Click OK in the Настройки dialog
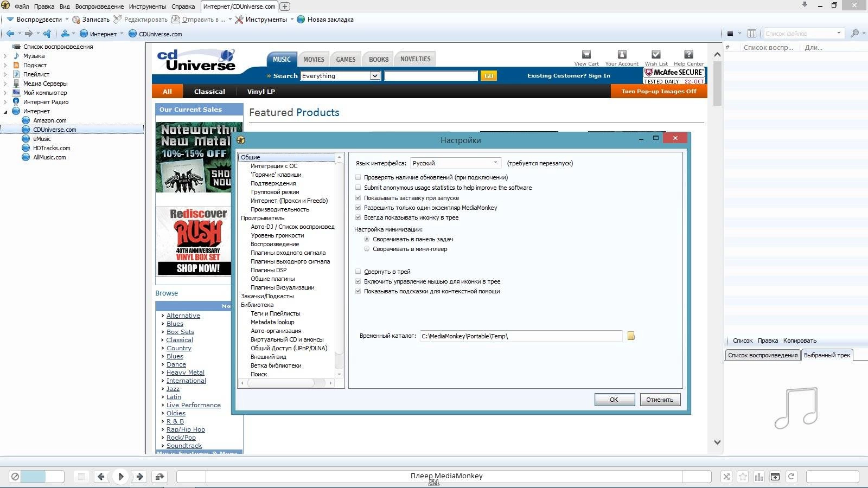The width and height of the screenshot is (868, 488). tap(614, 400)
